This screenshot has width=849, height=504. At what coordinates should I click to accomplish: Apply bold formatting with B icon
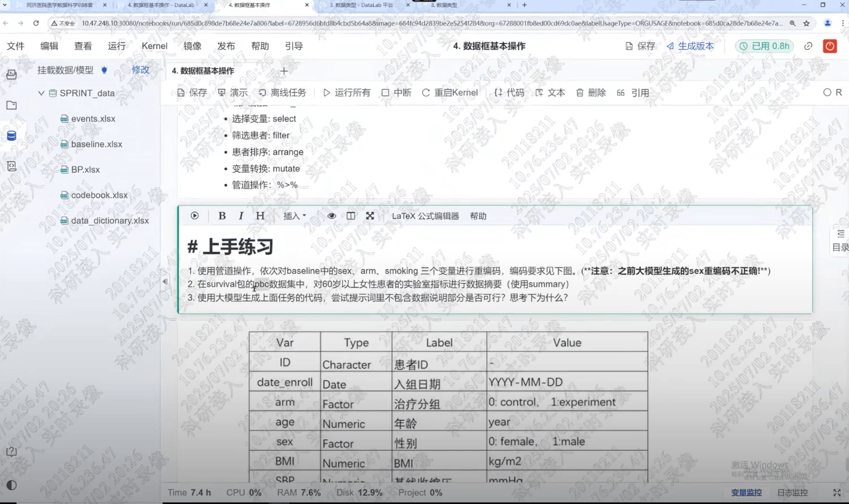(x=222, y=216)
